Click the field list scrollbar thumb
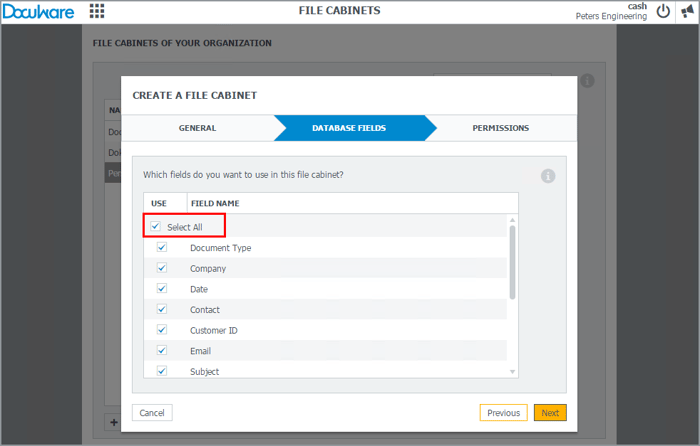The width and height of the screenshot is (700, 446). 513,260
